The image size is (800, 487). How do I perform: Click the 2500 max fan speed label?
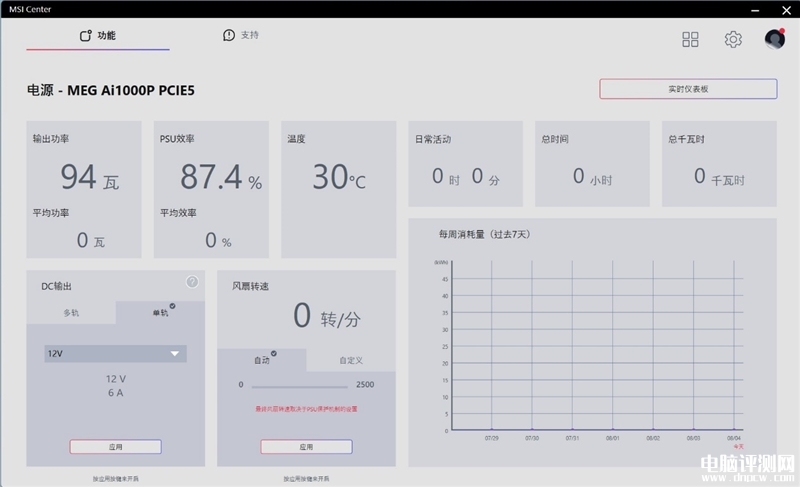365,385
